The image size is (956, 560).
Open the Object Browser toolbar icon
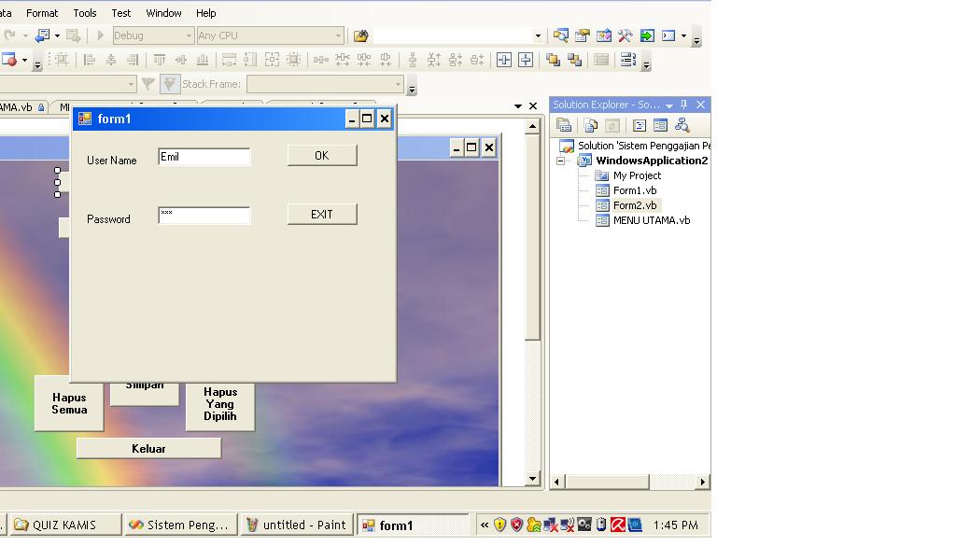click(x=604, y=36)
